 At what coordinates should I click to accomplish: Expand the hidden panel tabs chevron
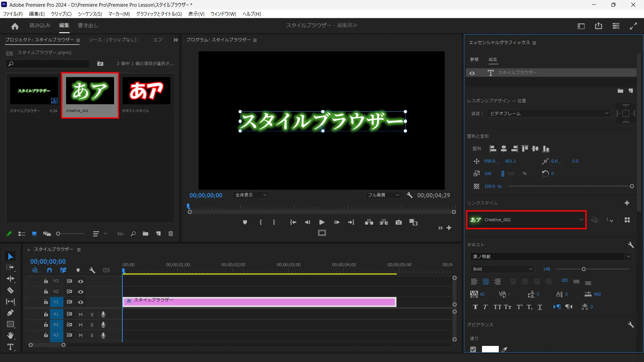click(x=175, y=40)
